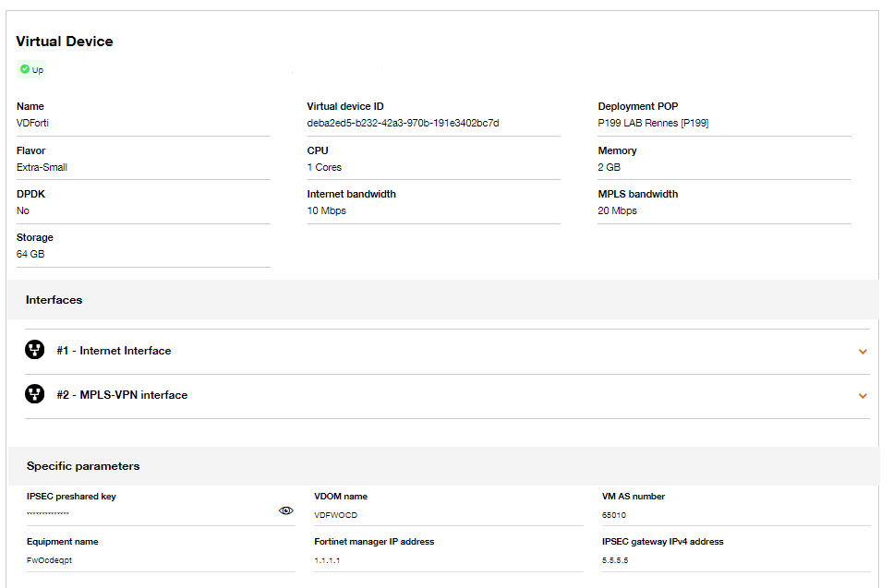Expand the #1 Internet Interface chevron
This screenshot has height=588, width=893.
863,352
